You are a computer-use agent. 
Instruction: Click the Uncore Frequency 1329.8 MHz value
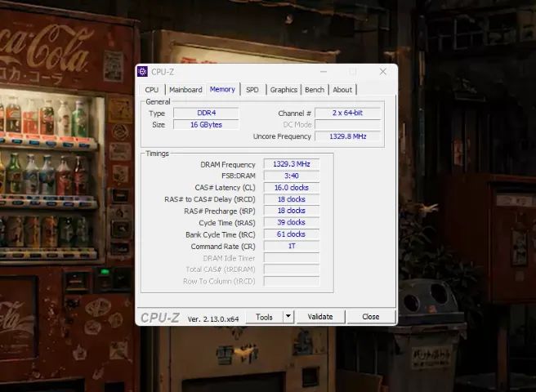coord(347,136)
